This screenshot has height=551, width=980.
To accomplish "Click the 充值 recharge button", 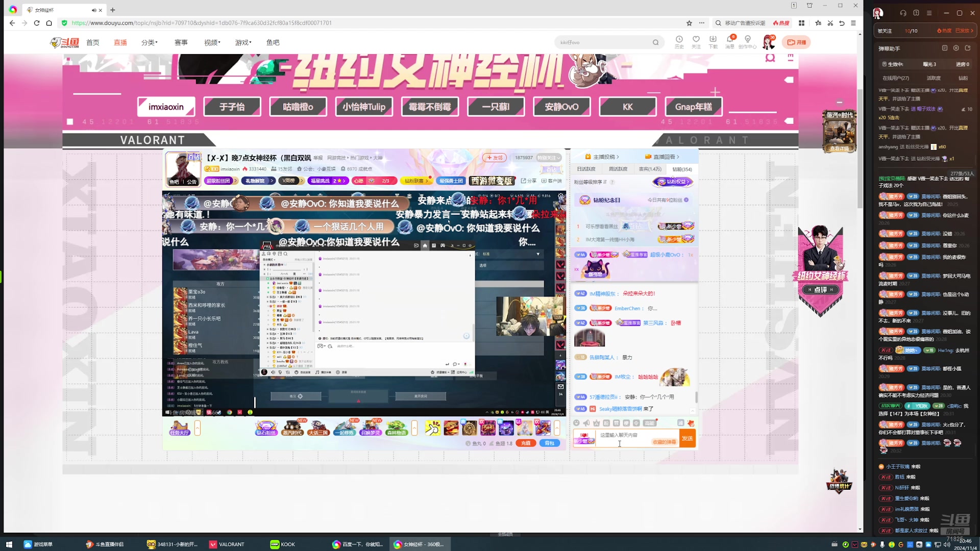I will [x=526, y=443].
